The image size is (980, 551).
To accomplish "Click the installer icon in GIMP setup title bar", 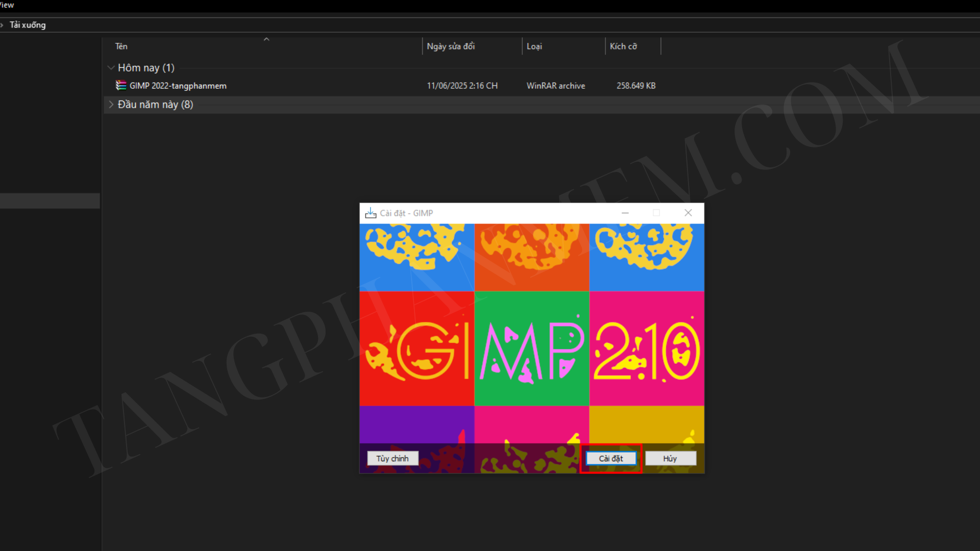I will (x=371, y=213).
